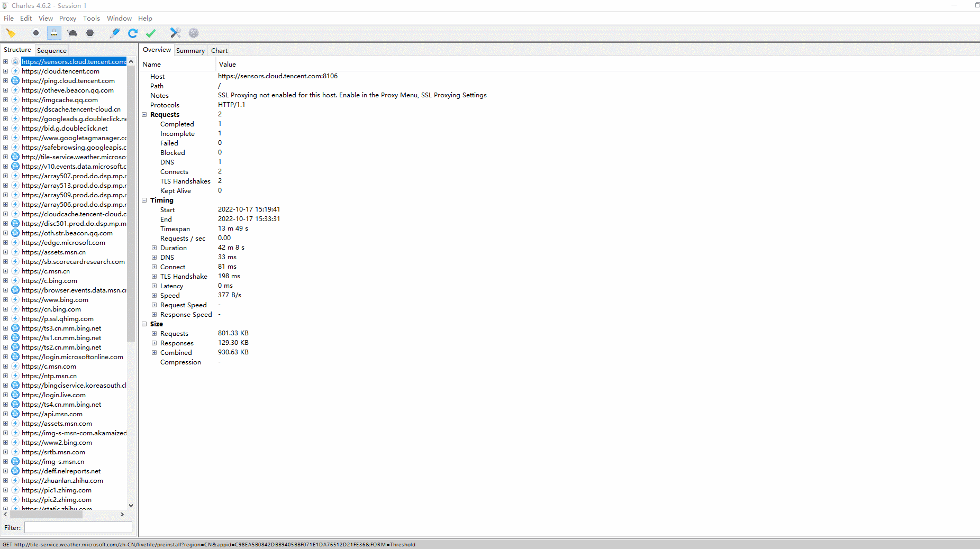Screen dimensions: 980x549
Task: Click the Filter text field
Action: click(78, 527)
